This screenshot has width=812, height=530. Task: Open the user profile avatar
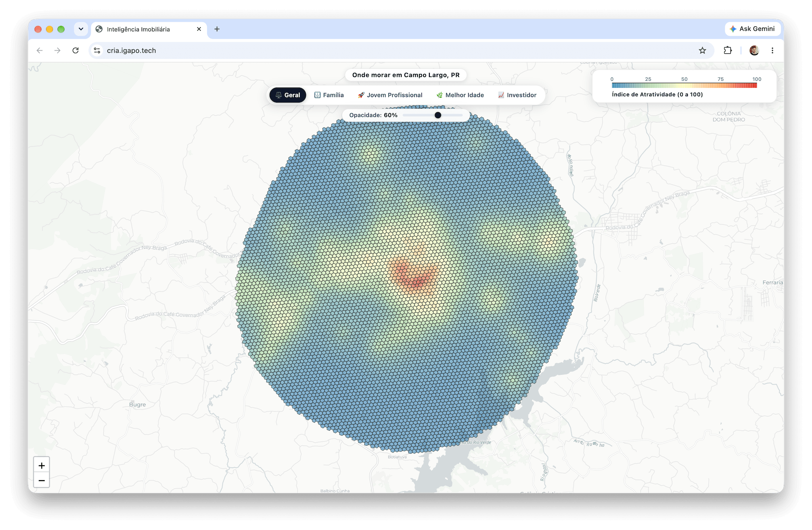[x=754, y=50]
